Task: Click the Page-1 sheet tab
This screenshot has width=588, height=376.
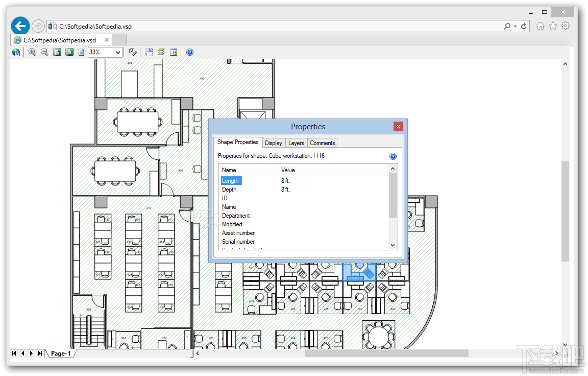Action: pos(61,353)
